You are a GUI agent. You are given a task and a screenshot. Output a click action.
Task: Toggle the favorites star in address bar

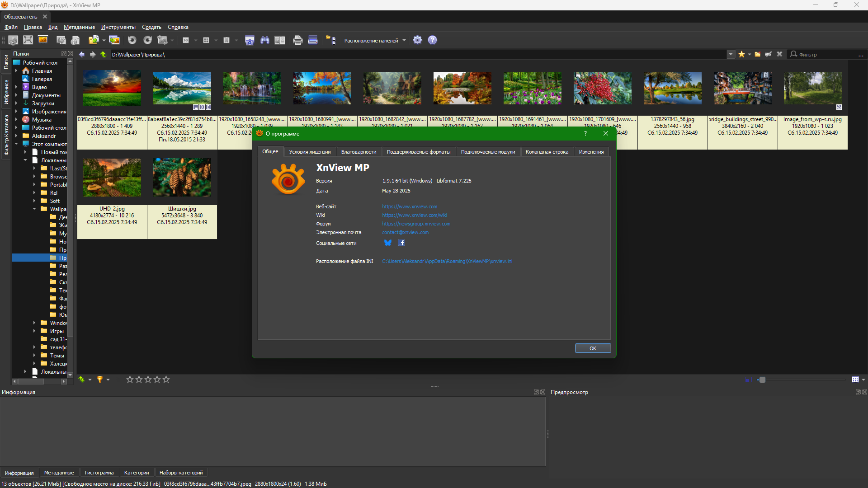pyautogui.click(x=741, y=54)
